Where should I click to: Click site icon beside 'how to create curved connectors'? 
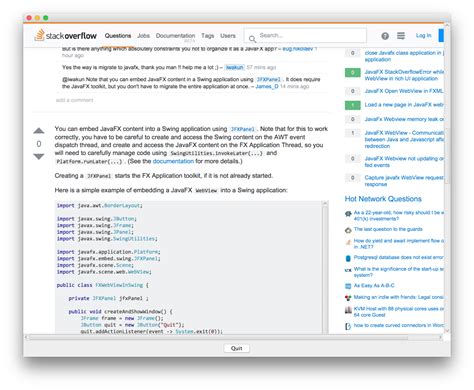coord(348,326)
